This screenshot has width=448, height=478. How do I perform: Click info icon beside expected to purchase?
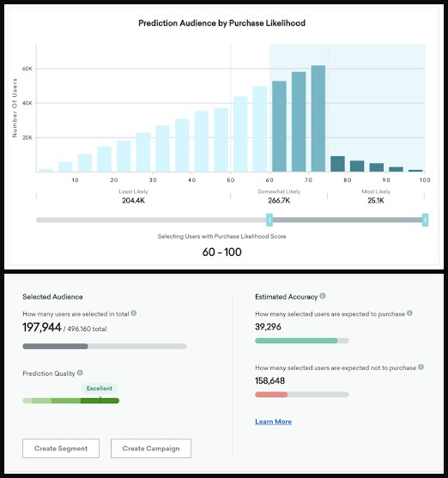pyautogui.click(x=409, y=313)
